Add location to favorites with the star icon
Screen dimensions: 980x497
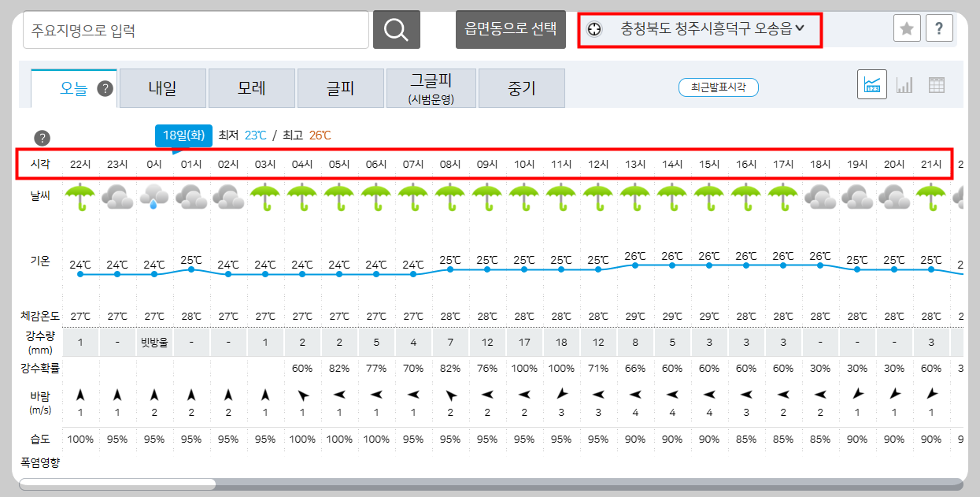907,29
